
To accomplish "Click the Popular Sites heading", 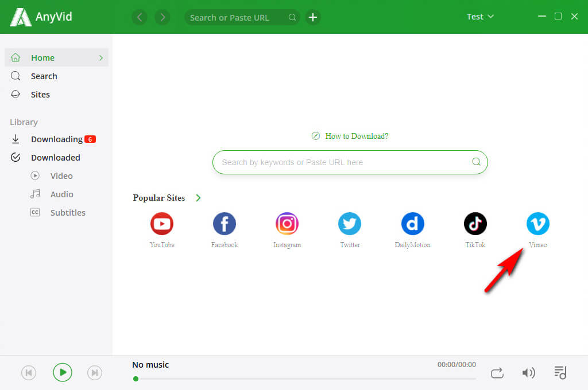I will (158, 198).
